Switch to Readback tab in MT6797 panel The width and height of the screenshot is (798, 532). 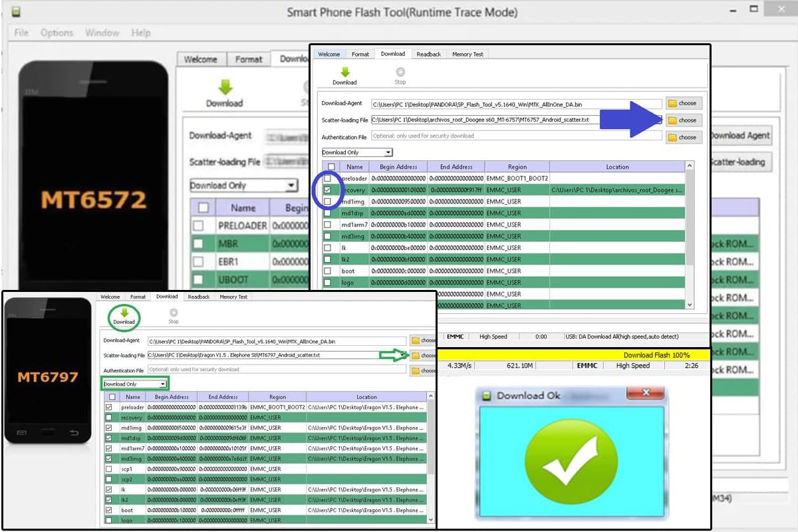click(199, 297)
